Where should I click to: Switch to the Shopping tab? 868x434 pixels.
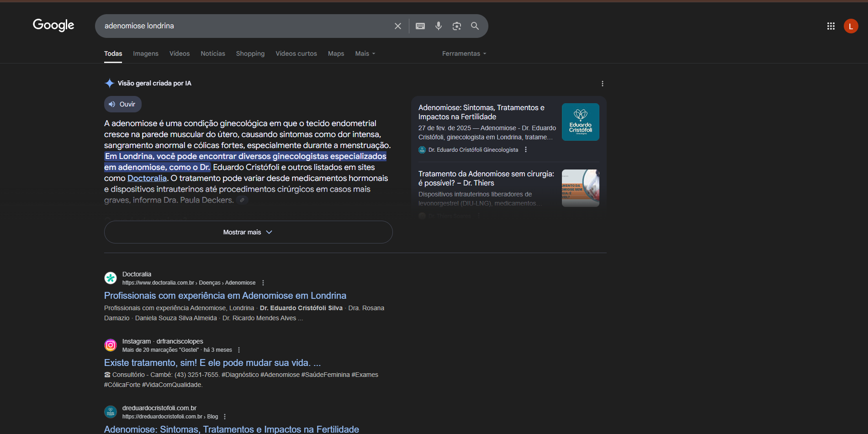coord(250,53)
